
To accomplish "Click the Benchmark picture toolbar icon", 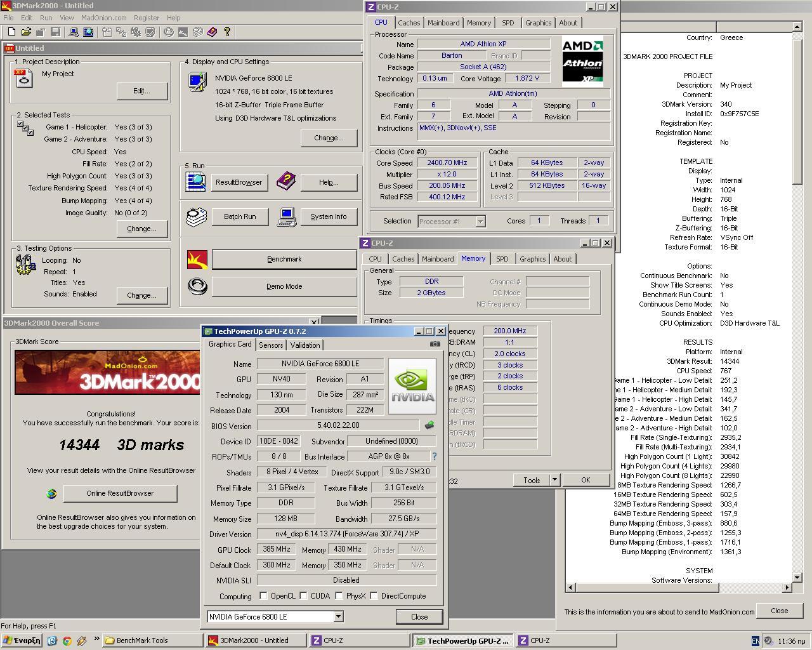I will pos(183,32).
